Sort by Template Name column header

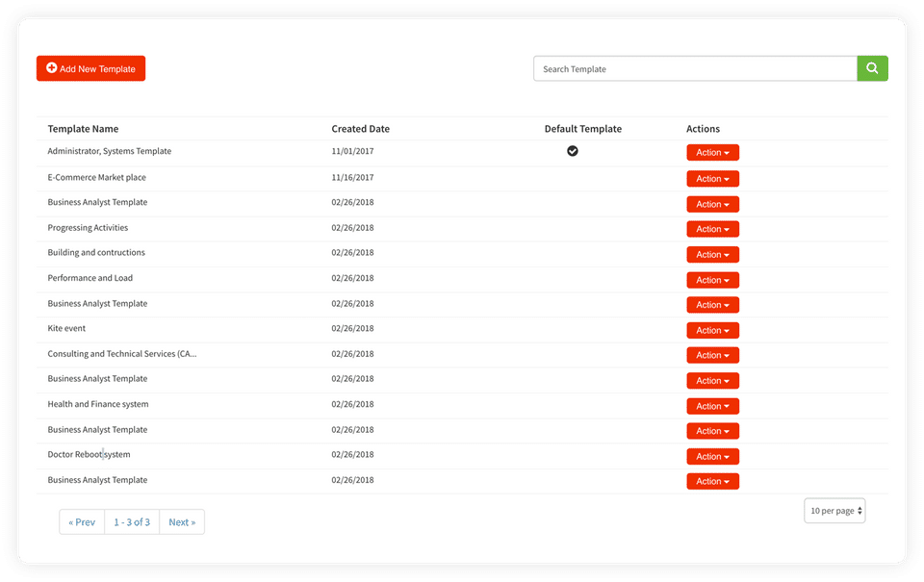coord(83,129)
